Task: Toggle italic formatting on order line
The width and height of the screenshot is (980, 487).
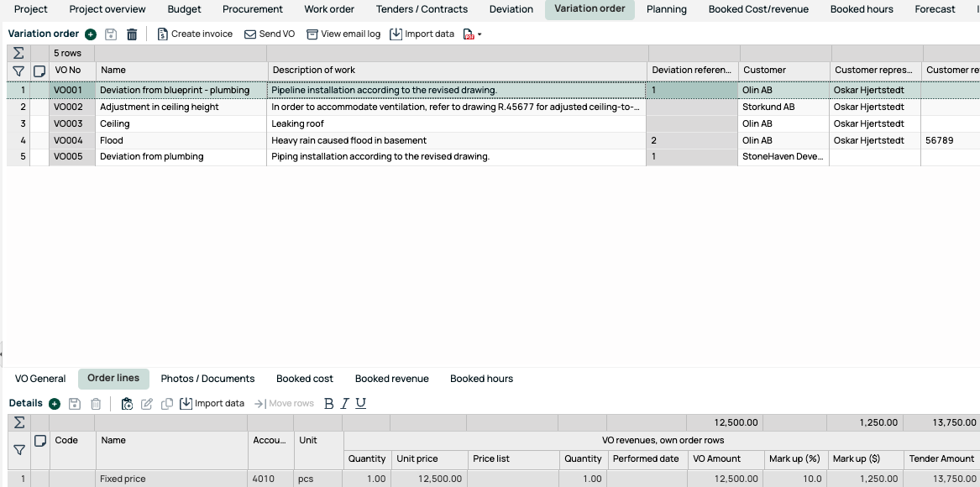Action: click(344, 403)
